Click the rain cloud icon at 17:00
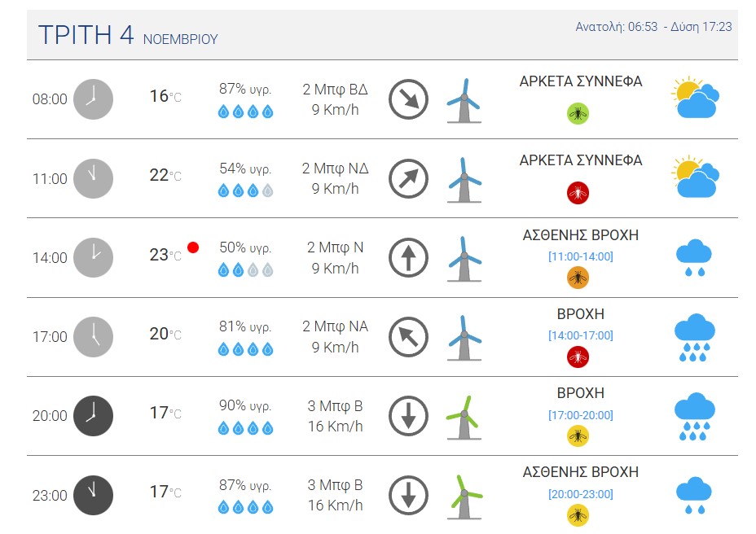Screen dimensions: 756x534 (x=694, y=337)
